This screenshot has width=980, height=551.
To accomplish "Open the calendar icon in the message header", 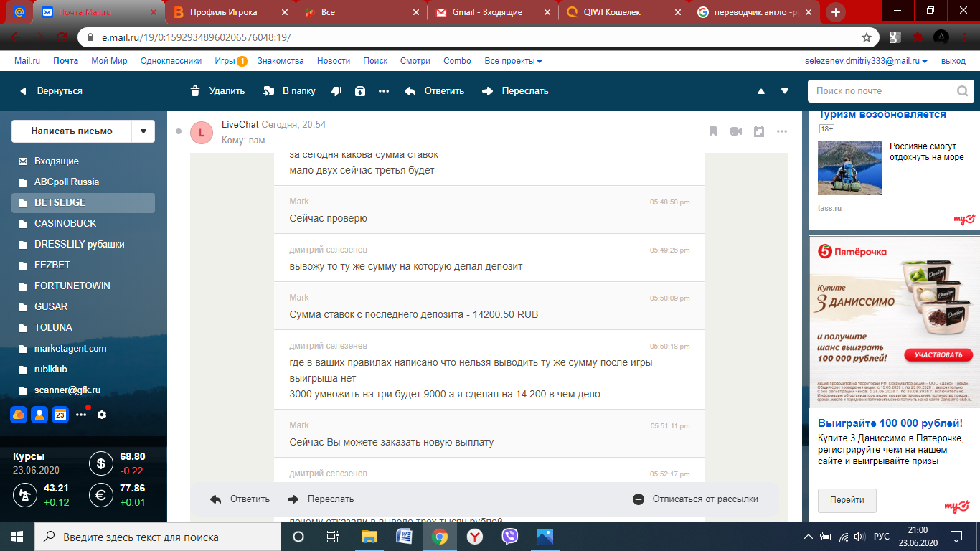I will click(x=759, y=131).
